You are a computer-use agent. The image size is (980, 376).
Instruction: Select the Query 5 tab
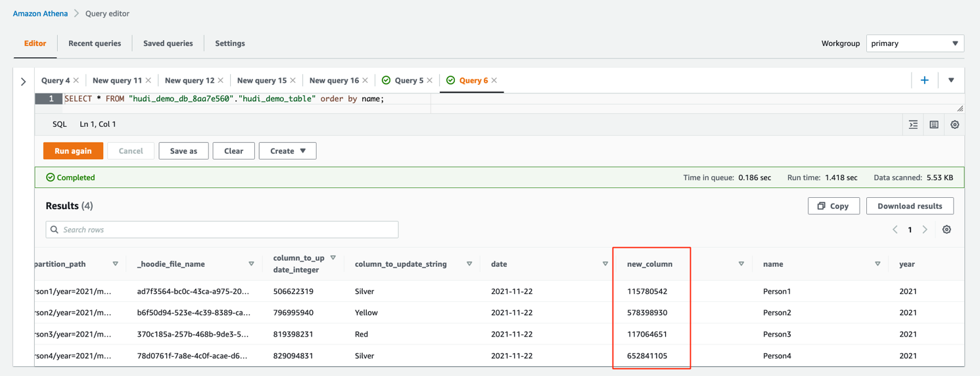pyautogui.click(x=408, y=80)
